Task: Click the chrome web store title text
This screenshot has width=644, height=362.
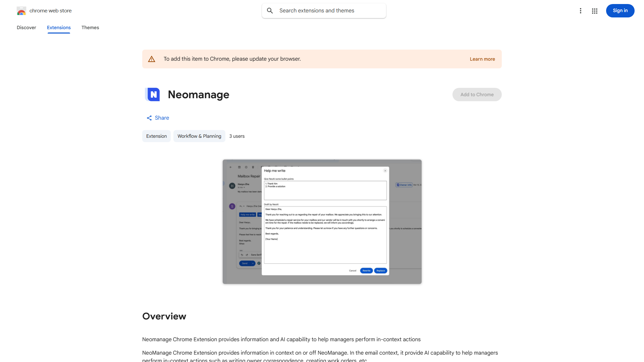Action: click(x=51, y=11)
